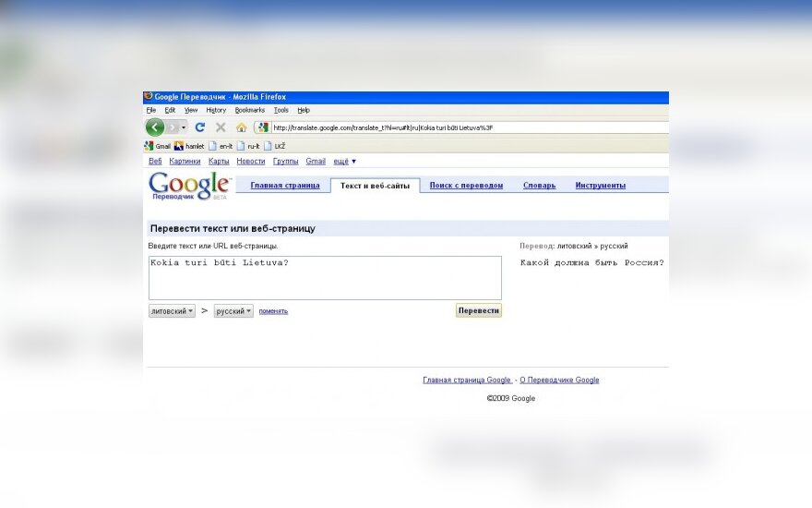Click the Новости link
Viewport: 812px width, 508px height.
point(251,162)
